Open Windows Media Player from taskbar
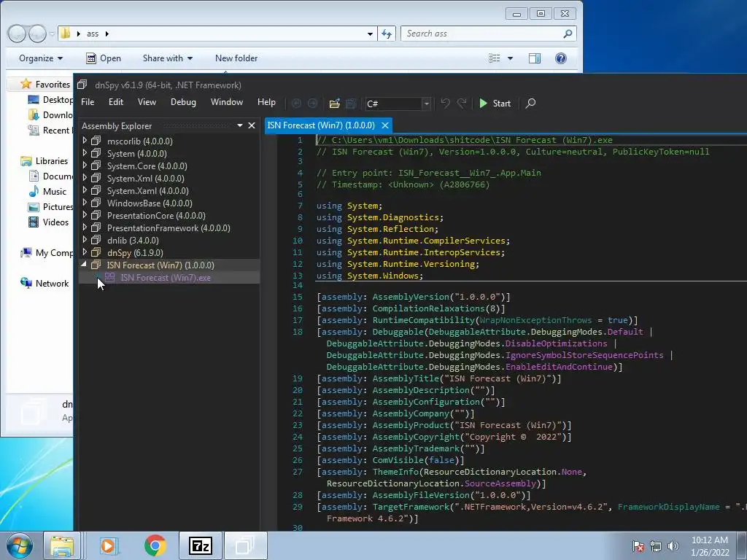The image size is (747, 560). [108, 545]
